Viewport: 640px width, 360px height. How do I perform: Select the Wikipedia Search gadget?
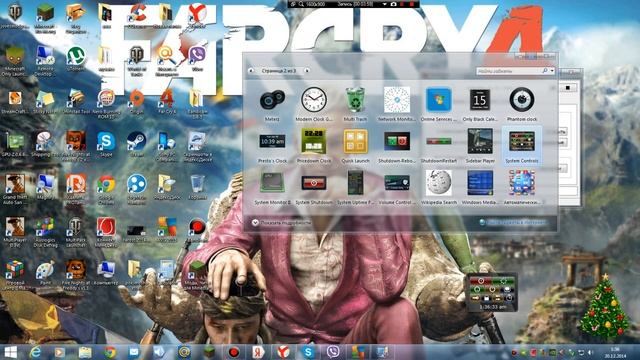439,187
